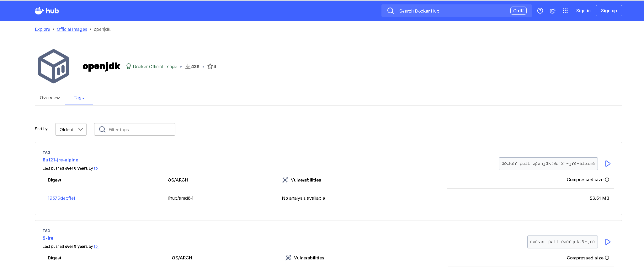Click the magnifier icon in Filter tags
This screenshot has height=271, width=644.
(x=102, y=129)
